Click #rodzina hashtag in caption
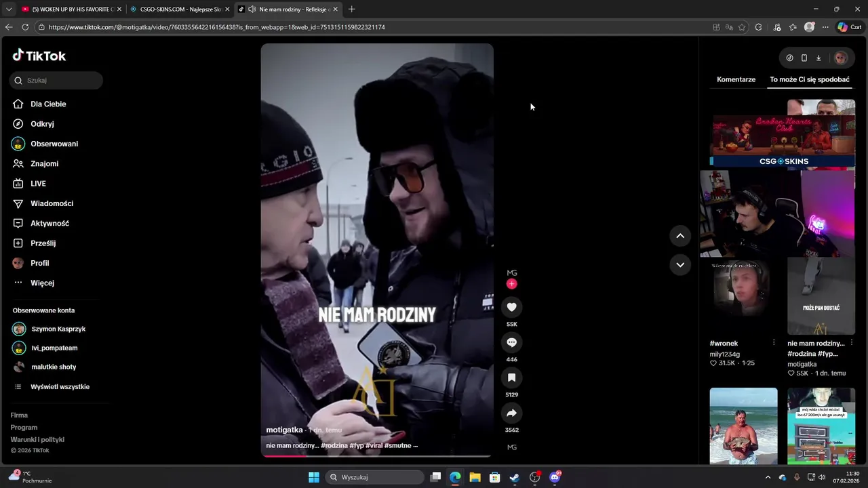The width and height of the screenshot is (868, 488). (334, 445)
